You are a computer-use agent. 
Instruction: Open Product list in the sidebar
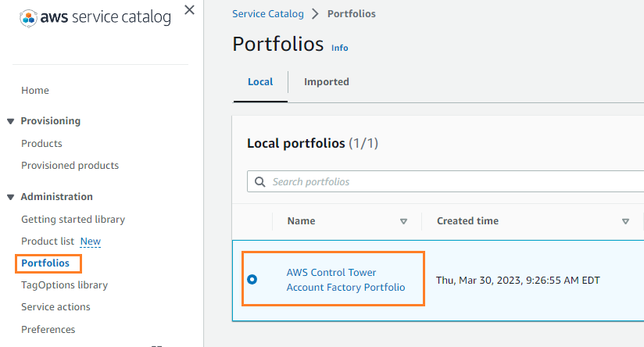(48, 241)
